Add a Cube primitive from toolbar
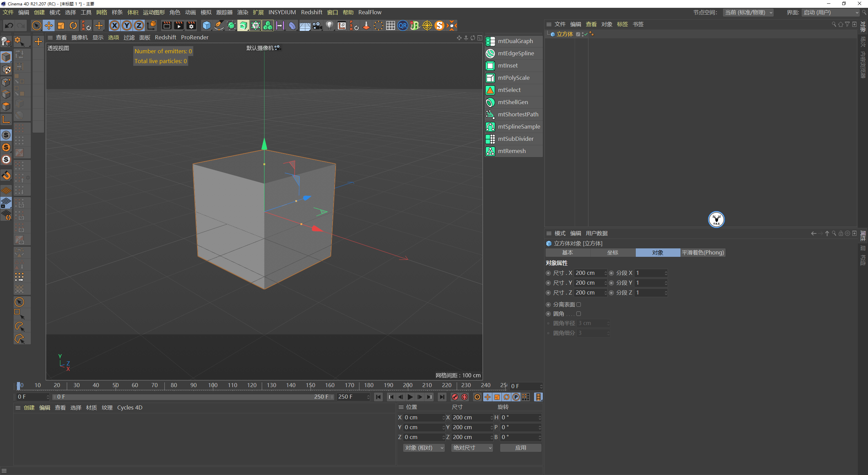This screenshot has height=475, width=868. coord(206,25)
